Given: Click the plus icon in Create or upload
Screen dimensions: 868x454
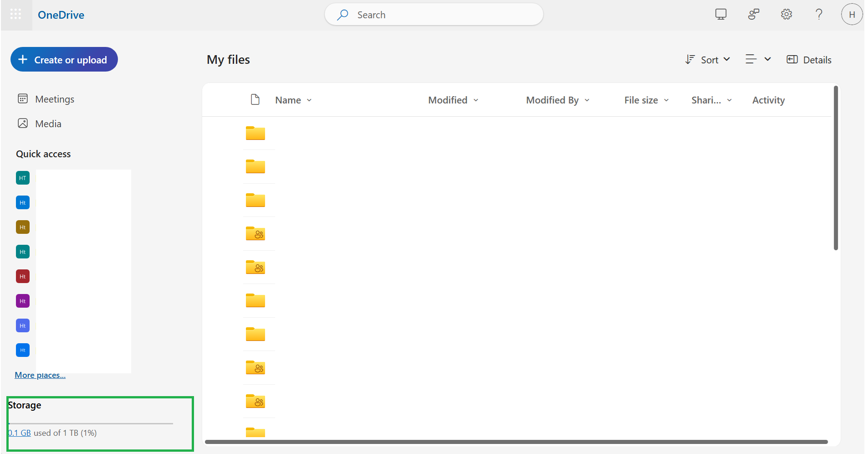Looking at the screenshot, I should click(23, 59).
